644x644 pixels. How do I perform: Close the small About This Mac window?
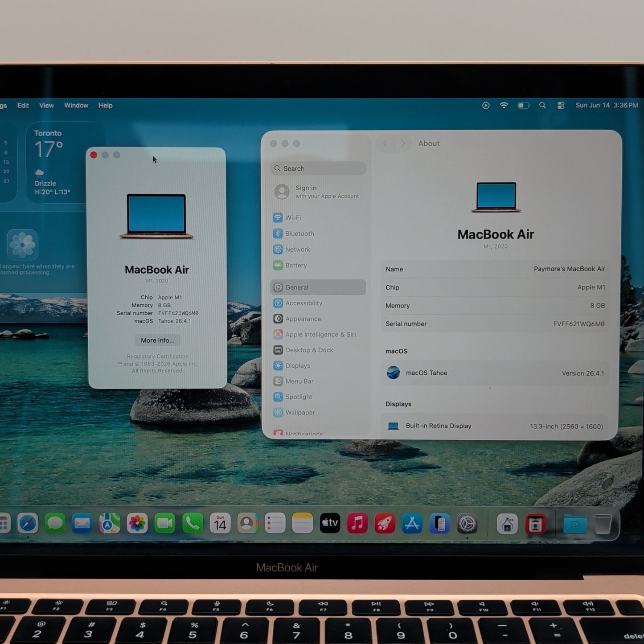pos(94,155)
